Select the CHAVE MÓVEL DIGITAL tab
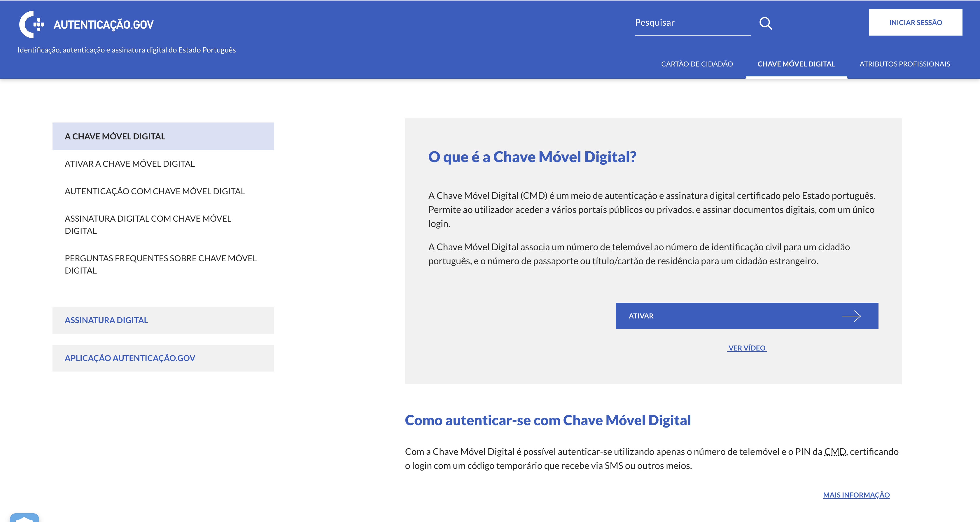The height and width of the screenshot is (522, 980). pyautogui.click(x=796, y=64)
